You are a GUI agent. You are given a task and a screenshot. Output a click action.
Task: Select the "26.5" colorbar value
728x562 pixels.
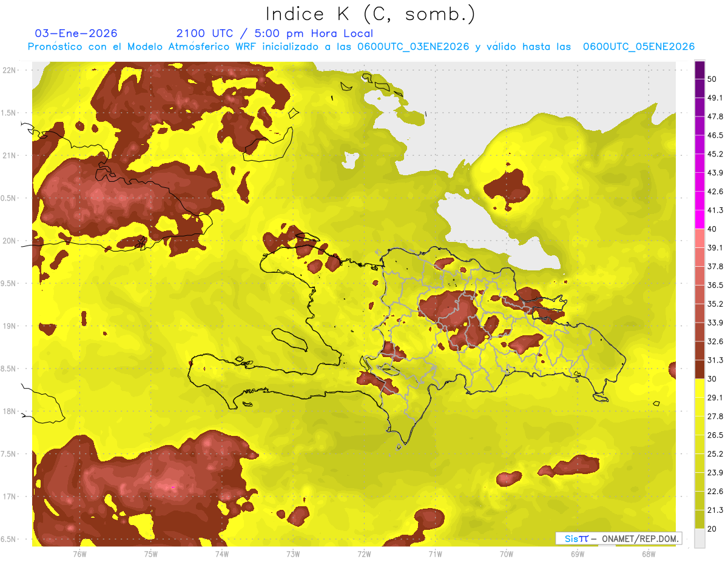pyautogui.click(x=716, y=435)
